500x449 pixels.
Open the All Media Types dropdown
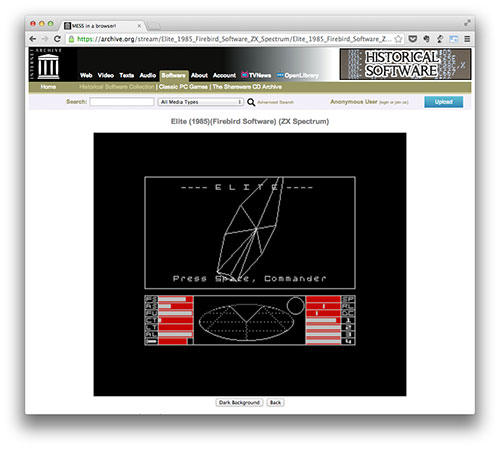(201, 102)
